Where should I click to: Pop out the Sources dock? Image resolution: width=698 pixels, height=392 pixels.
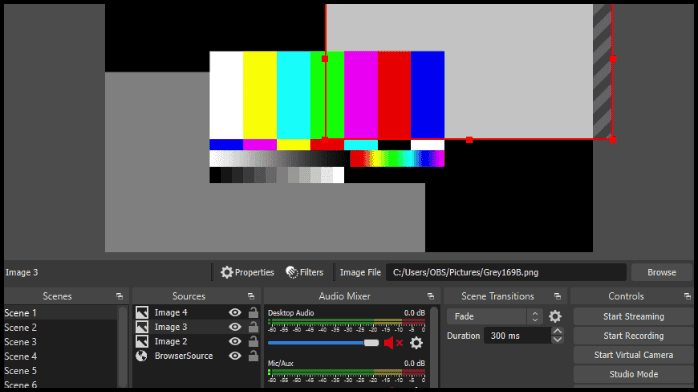[x=251, y=296]
